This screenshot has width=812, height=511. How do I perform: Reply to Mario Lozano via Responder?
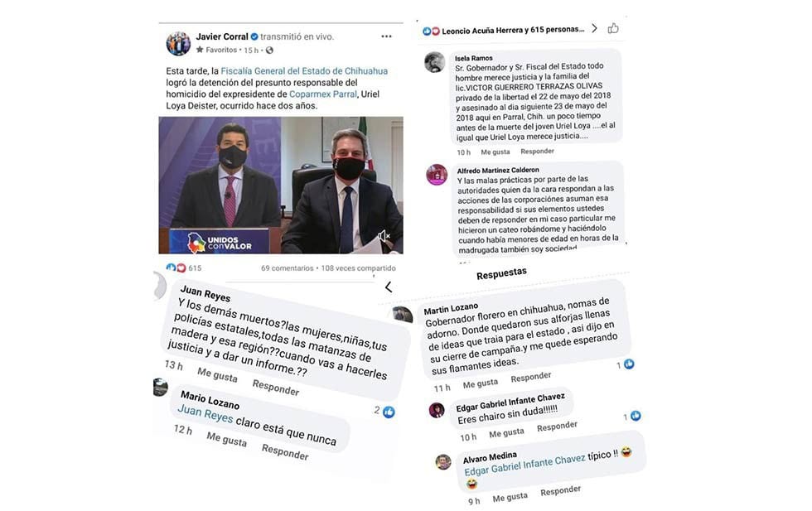click(285, 452)
